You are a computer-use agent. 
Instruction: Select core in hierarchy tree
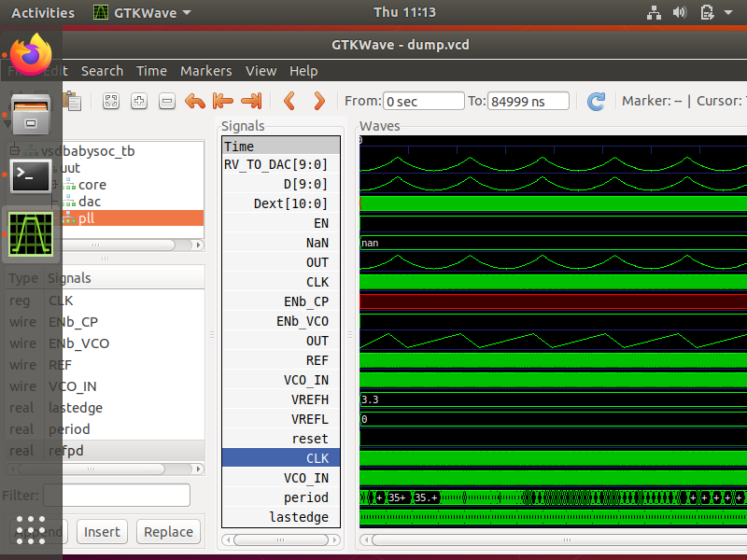pos(92,185)
